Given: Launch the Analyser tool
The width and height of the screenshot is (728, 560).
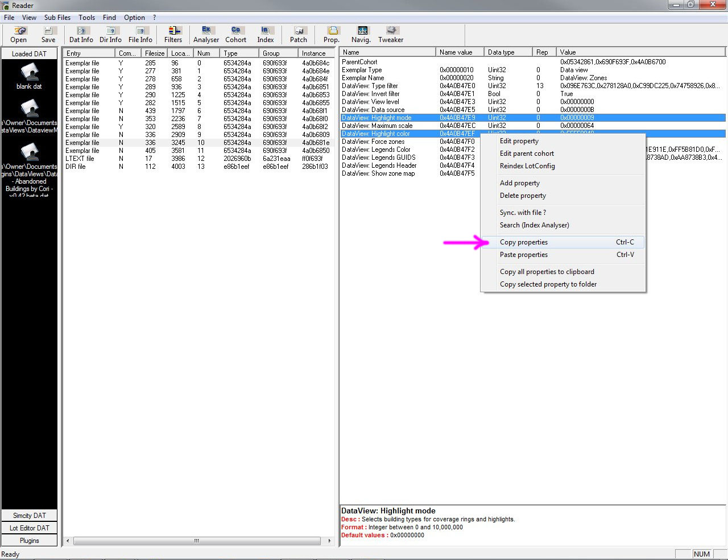Looking at the screenshot, I should [x=206, y=35].
